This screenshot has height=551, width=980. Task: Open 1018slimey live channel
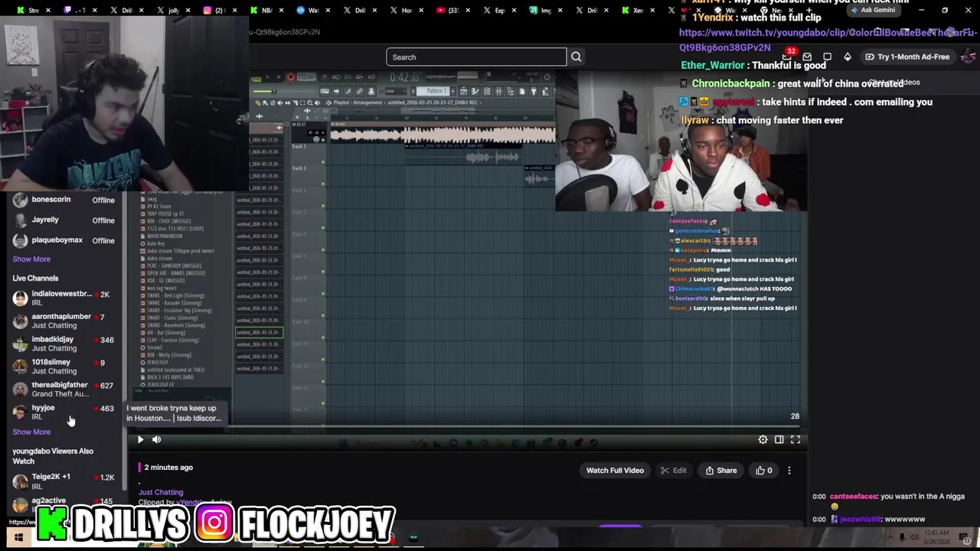point(64,367)
